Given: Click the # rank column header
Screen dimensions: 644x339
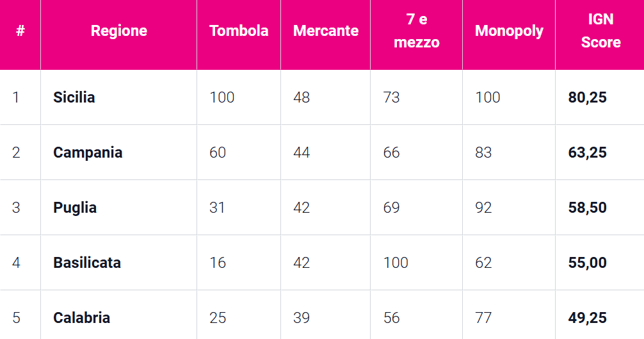Looking at the screenshot, I should point(20,31).
